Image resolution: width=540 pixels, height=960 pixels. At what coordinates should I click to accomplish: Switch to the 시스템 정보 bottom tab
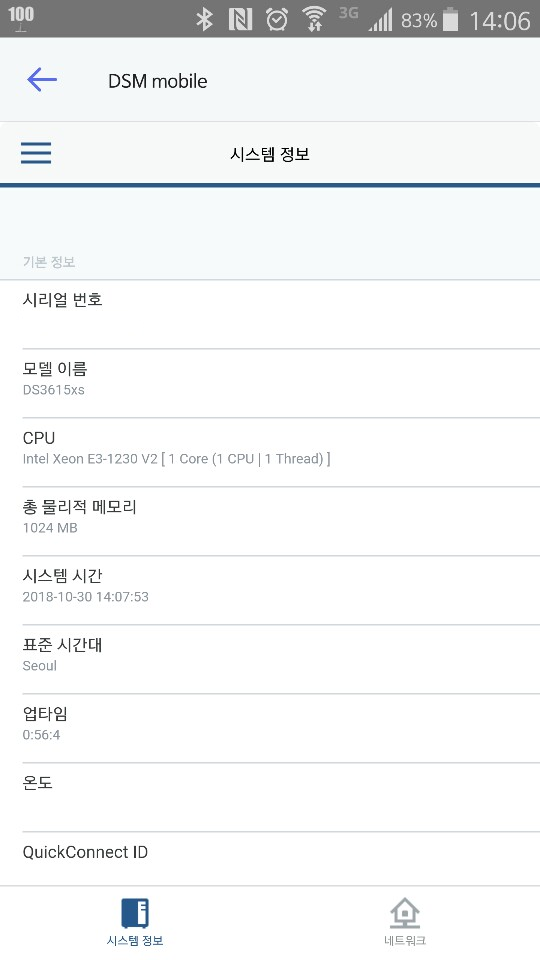point(135,923)
